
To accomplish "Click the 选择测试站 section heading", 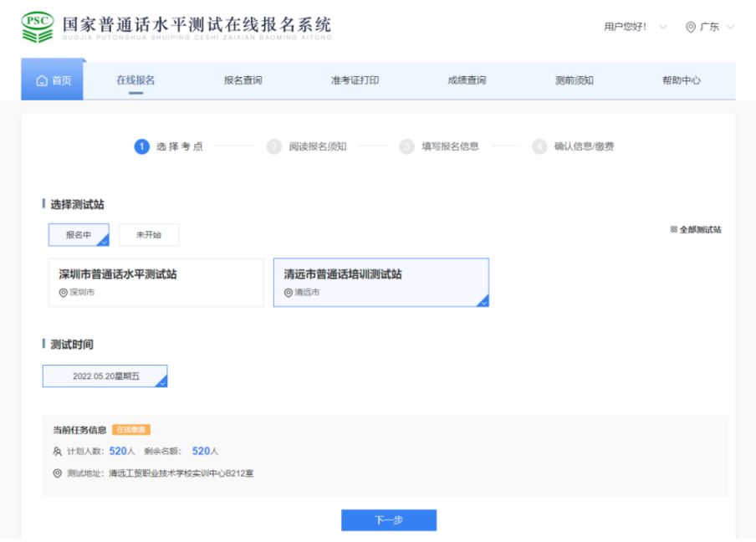I will 77,204.
